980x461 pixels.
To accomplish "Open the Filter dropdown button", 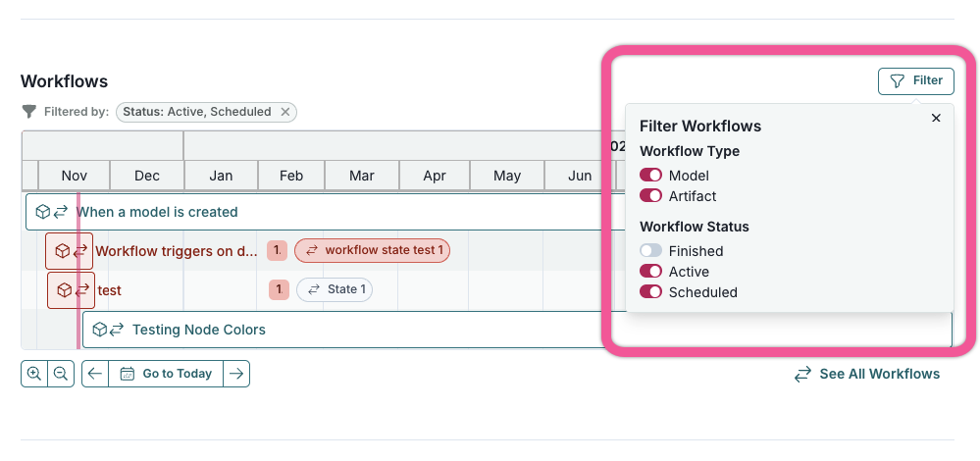I will click(915, 81).
